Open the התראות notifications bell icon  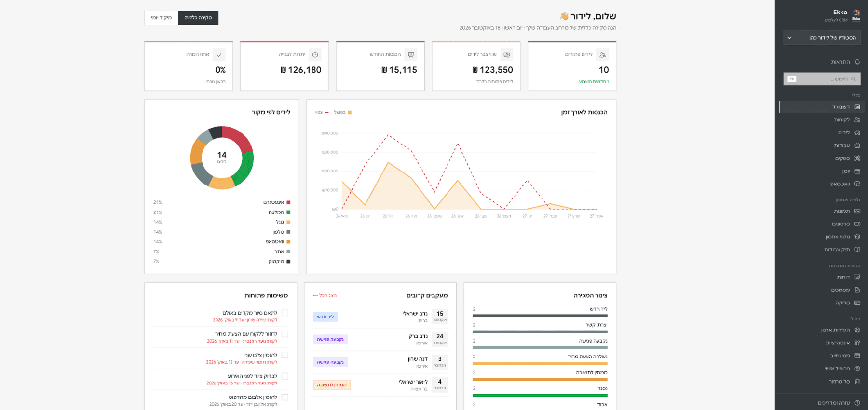(x=857, y=62)
